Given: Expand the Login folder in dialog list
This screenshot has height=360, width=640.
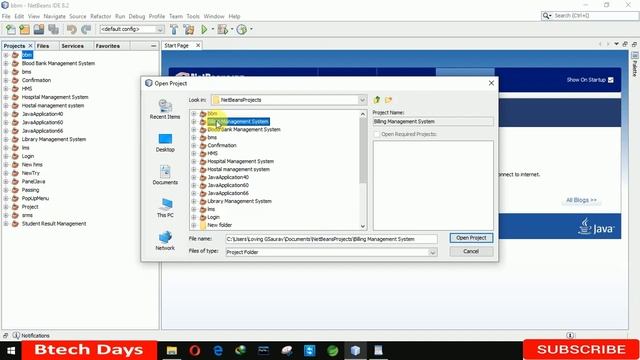Looking at the screenshot, I should pos(194,217).
